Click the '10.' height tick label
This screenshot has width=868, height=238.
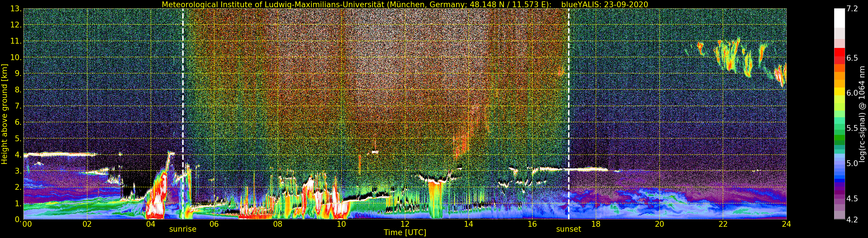click(16, 57)
